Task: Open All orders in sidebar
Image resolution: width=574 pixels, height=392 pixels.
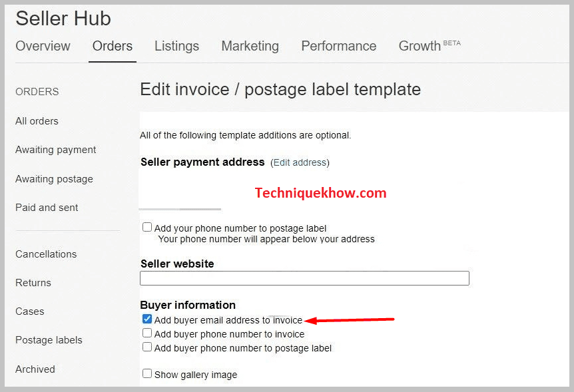Action: 37,121
